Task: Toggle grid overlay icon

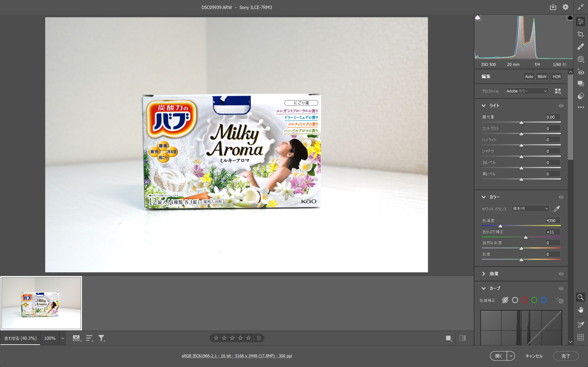Action: [x=580, y=337]
